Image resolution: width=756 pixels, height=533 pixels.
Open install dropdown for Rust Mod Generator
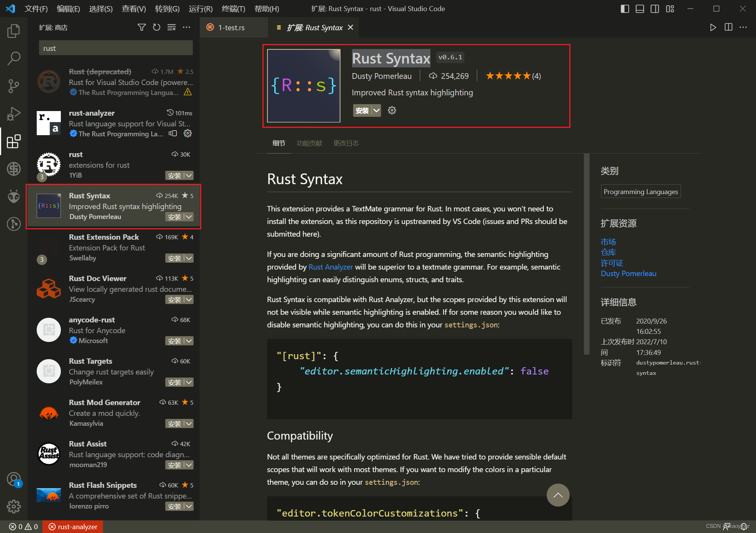click(189, 423)
